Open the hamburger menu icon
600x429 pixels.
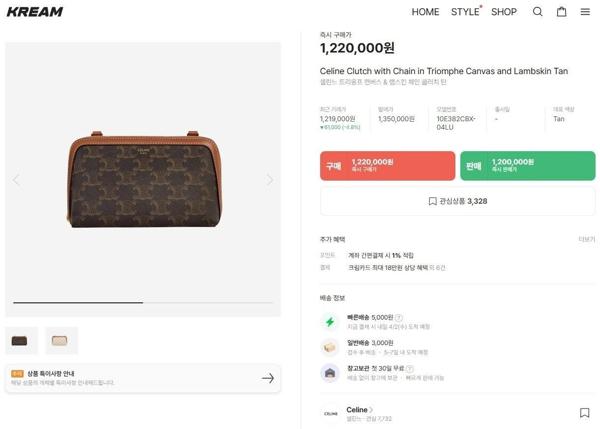[585, 12]
